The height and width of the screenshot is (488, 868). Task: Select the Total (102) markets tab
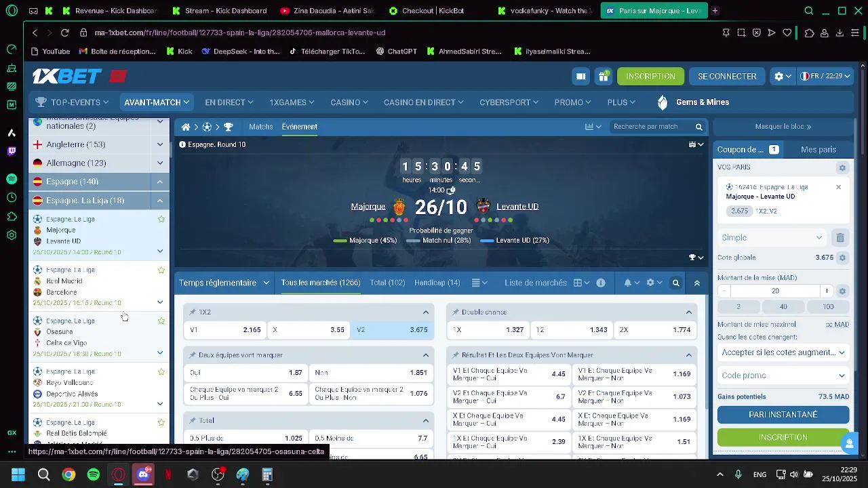[387, 283]
